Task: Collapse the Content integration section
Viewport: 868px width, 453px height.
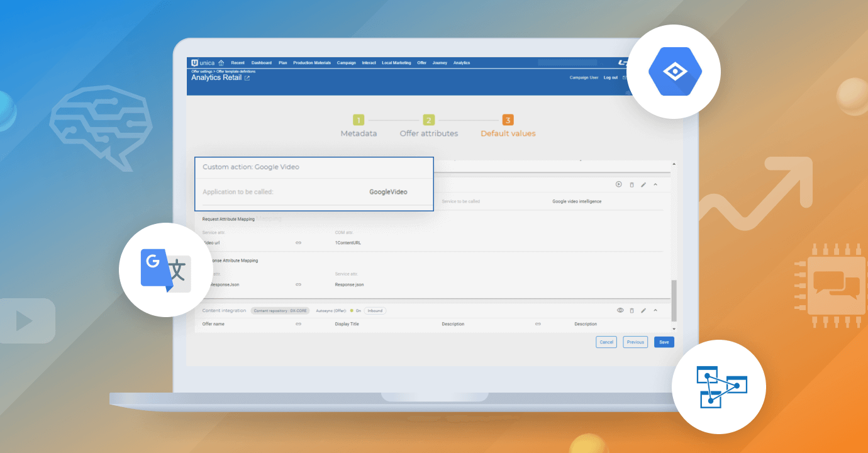Action: pyautogui.click(x=655, y=310)
